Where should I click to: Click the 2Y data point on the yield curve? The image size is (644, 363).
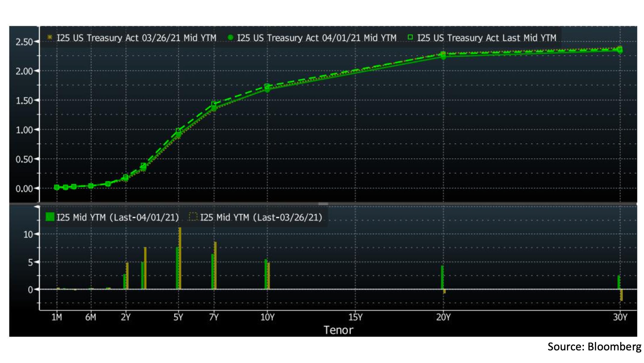coord(126,178)
